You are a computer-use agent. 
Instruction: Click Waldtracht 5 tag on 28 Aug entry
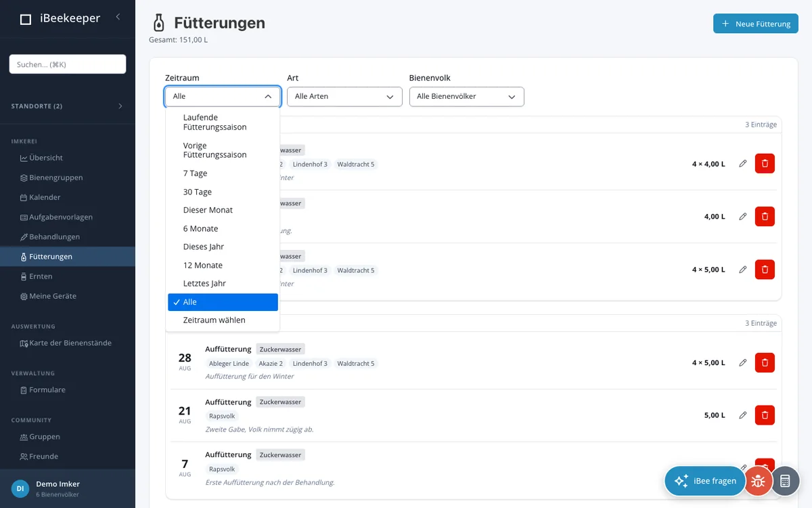click(x=356, y=364)
